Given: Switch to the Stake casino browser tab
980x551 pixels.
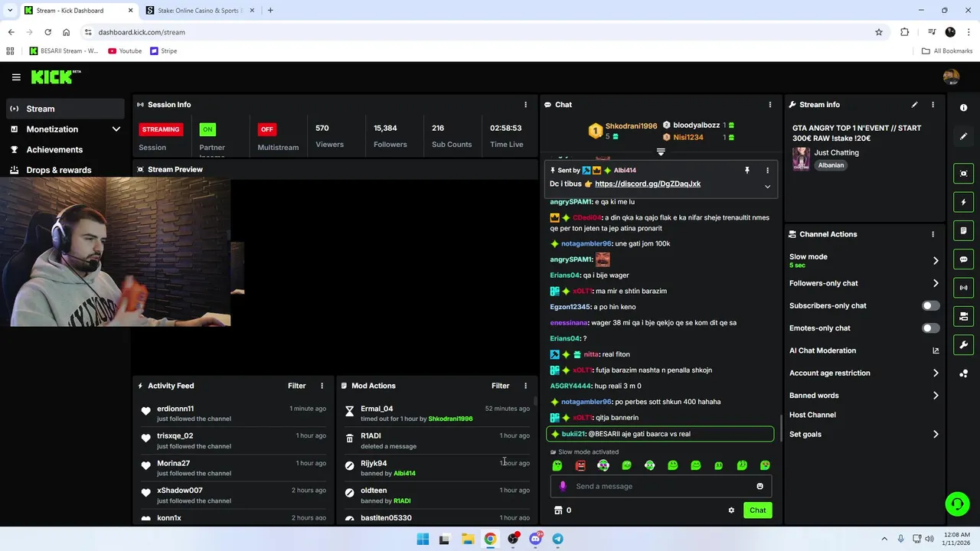Looking at the screenshot, I should tap(201, 11).
